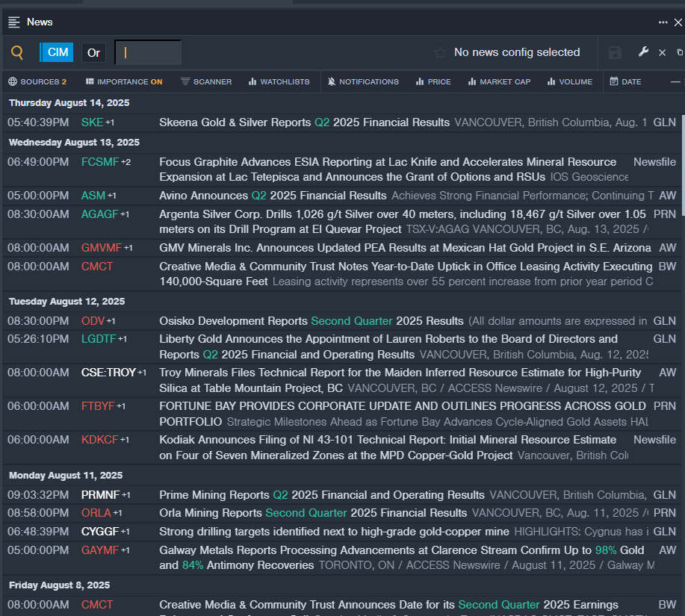Image resolution: width=685 pixels, height=616 pixels.
Task: Open the VOLUME filter
Action: coord(570,81)
